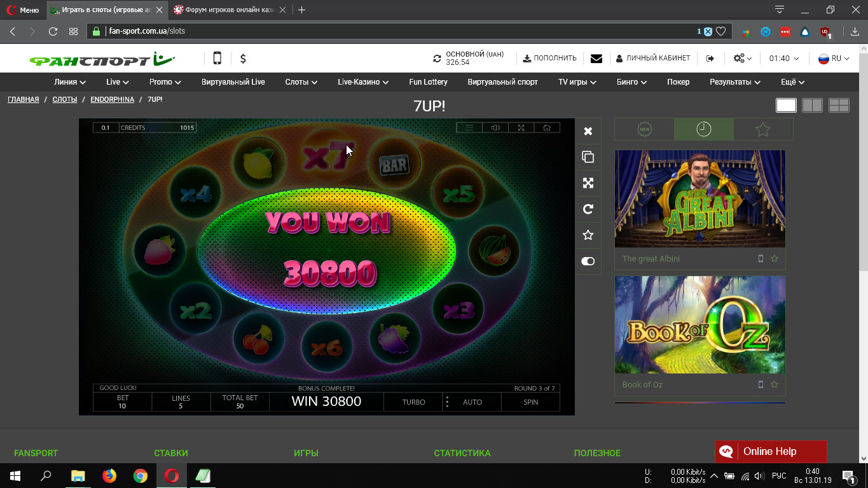Open the Покер menu item
Screen dimensions: 868x488
[x=678, y=82]
